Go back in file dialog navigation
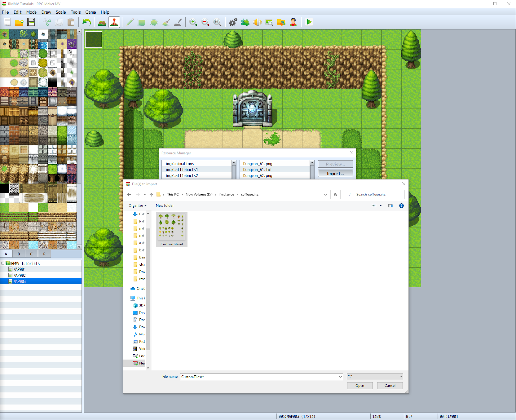Viewport: 516px width, 420px height. pos(129,195)
